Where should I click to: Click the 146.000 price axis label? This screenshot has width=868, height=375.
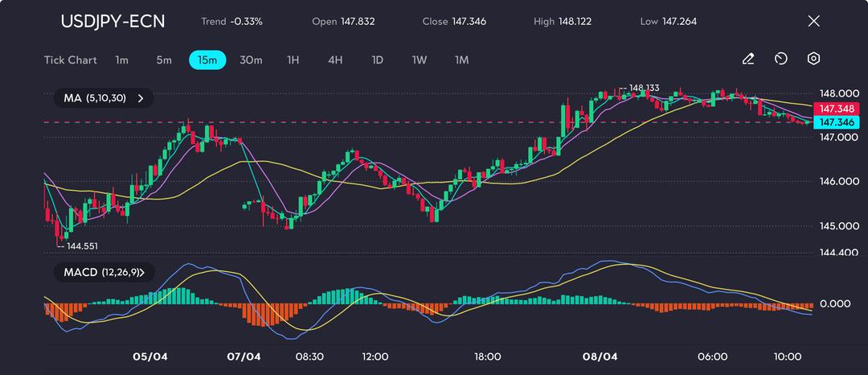tap(841, 181)
